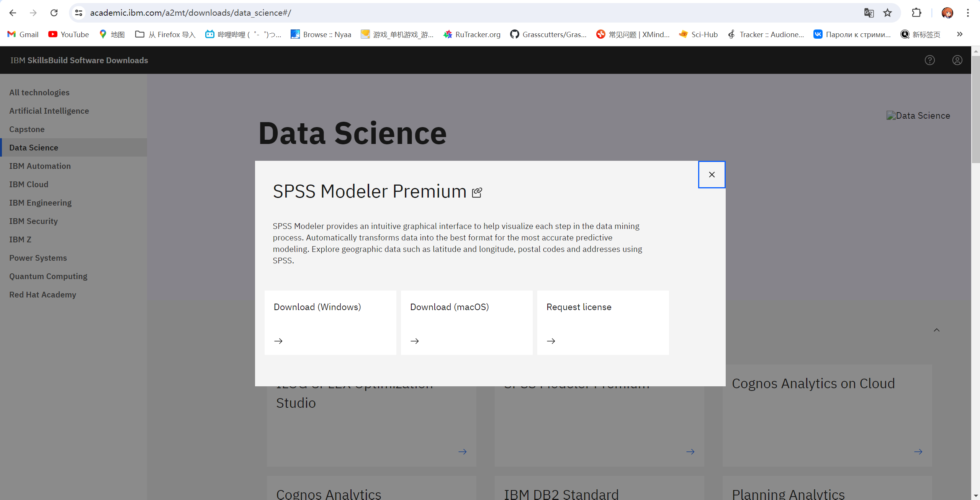Click the help question mark icon
This screenshot has height=500, width=980.
click(929, 60)
